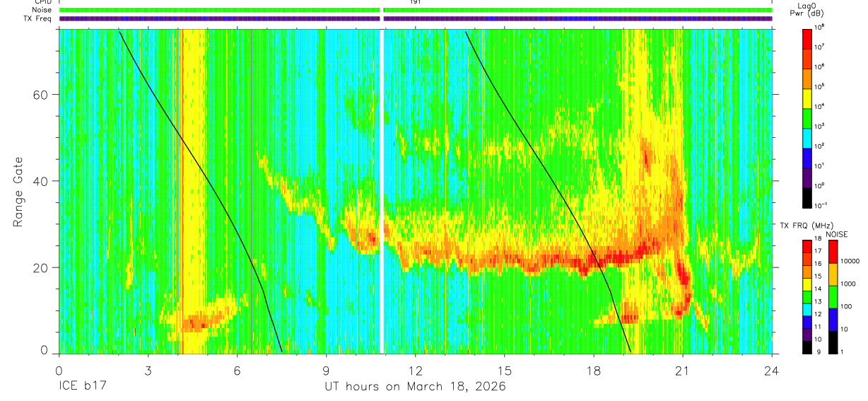
Task: Click the yellow segment of Lag0 power colorbar
Action: (807, 98)
